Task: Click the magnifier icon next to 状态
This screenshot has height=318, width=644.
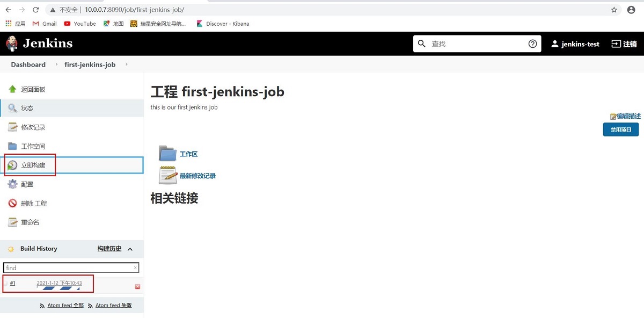Action: coord(12,108)
